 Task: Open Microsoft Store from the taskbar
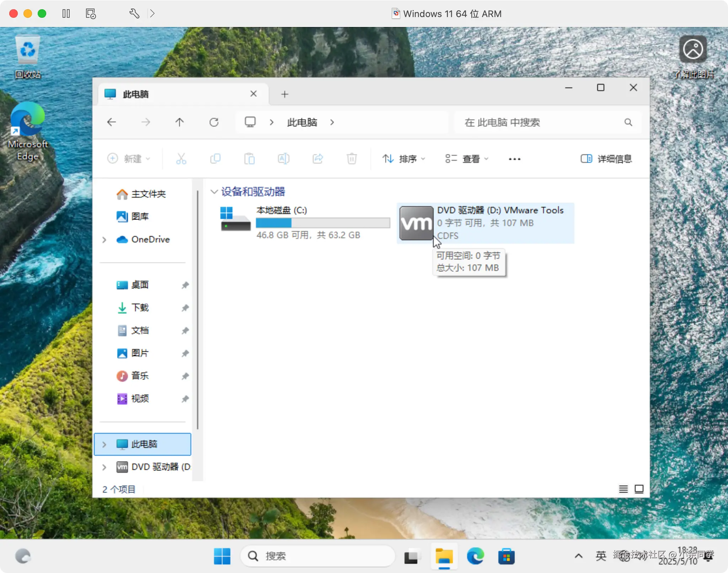[506, 556]
